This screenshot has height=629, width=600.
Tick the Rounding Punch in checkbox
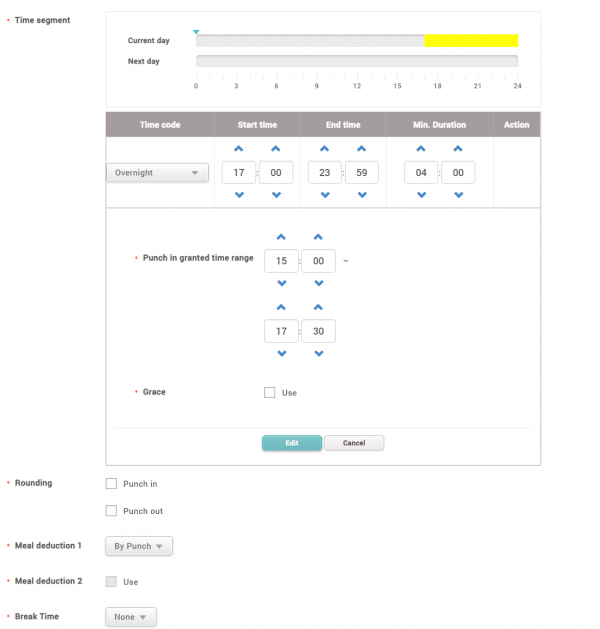[x=111, y=484]
